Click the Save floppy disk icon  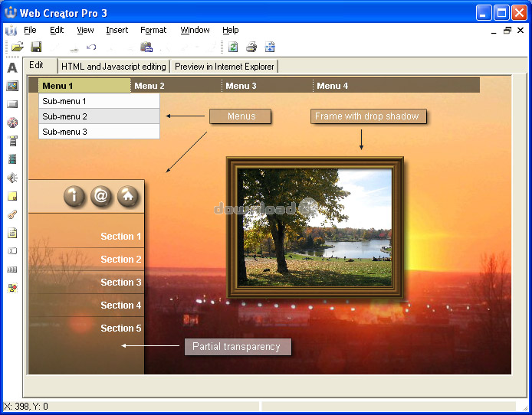pos(36,47)
